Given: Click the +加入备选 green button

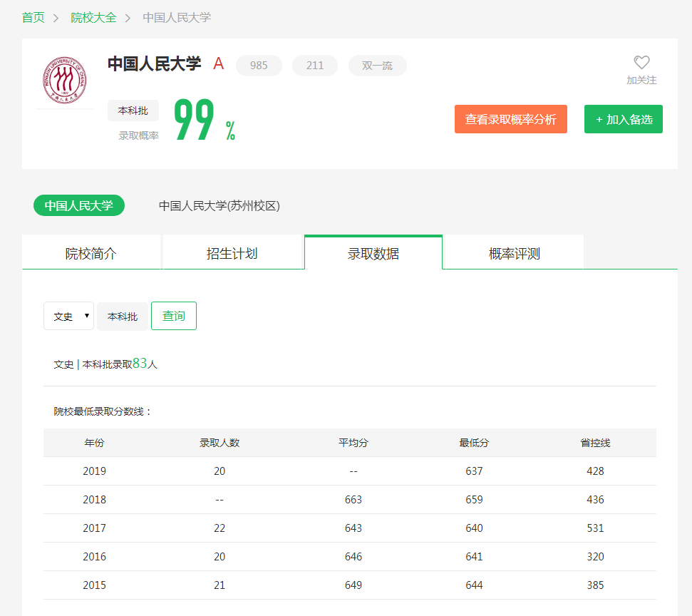Looking at the screenshot, I should click(623, 119).
